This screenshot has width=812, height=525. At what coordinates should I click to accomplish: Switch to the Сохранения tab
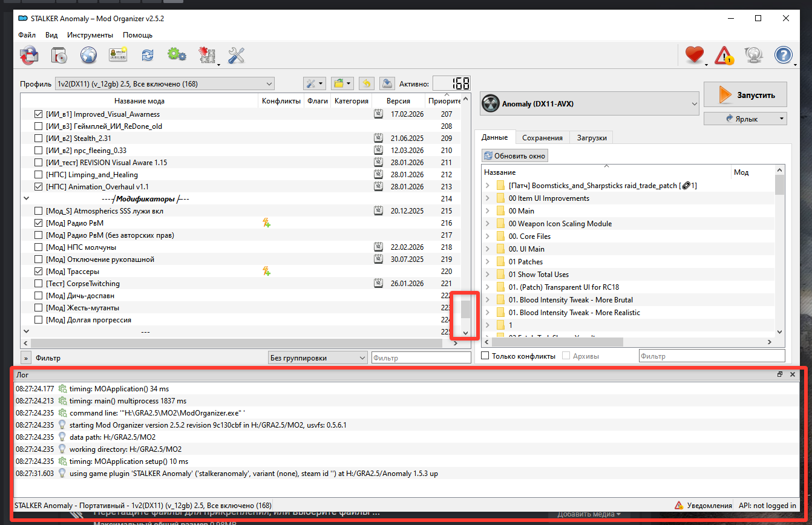coord(543,138)
